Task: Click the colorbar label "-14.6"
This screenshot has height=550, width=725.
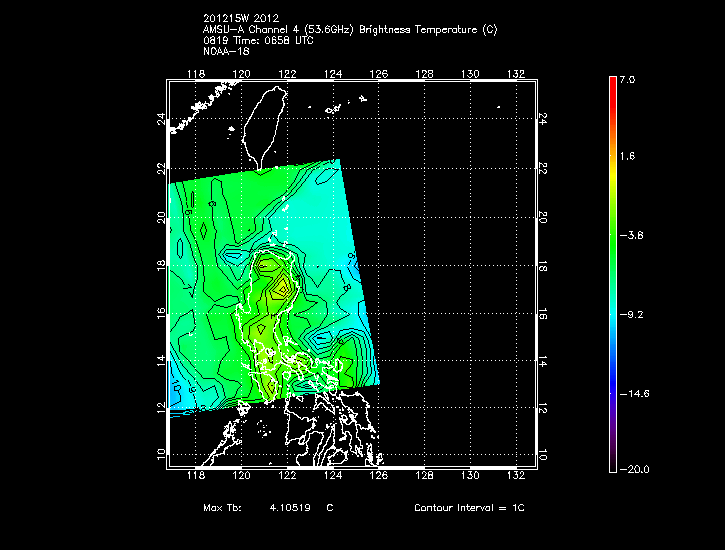Action: coord(634,394)
